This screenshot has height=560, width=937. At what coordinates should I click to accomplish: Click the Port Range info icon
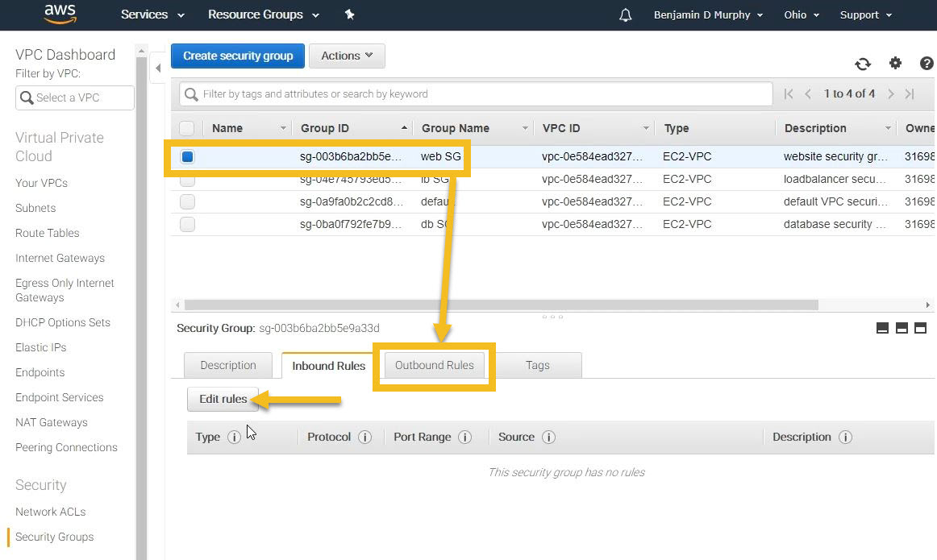point(465,437)
